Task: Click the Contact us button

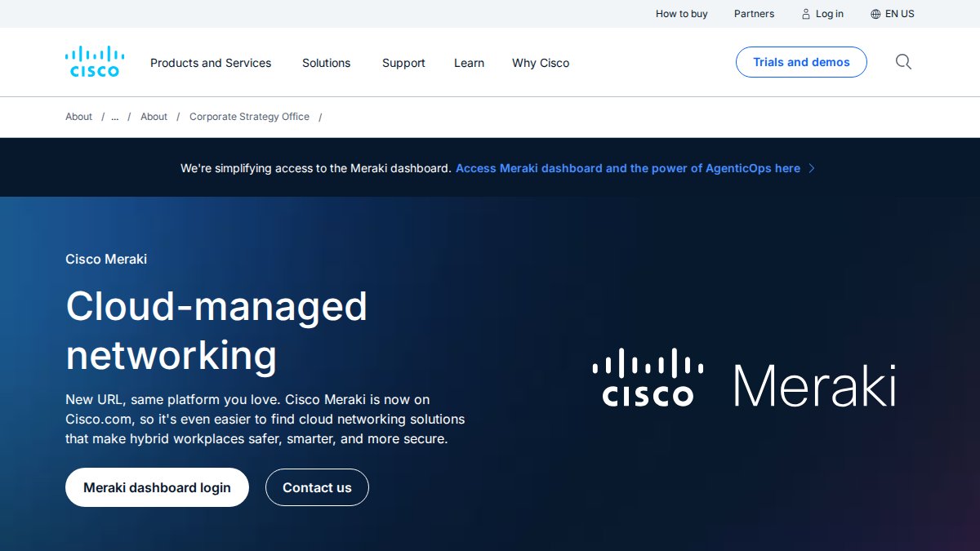Action: click(x=317, y=487)
